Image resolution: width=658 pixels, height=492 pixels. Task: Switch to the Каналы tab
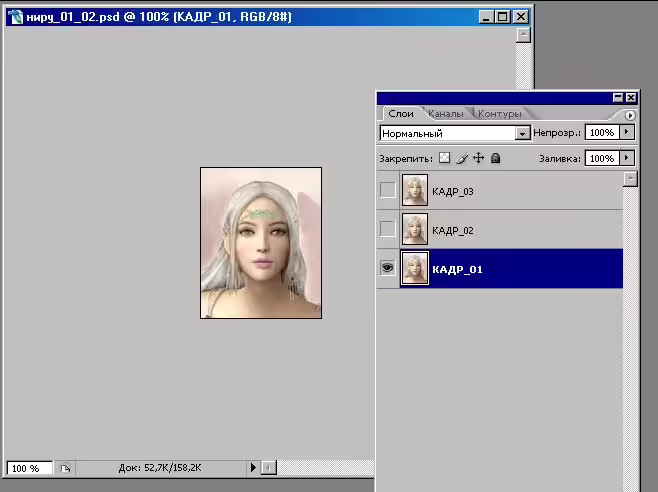tap(446, 114)
